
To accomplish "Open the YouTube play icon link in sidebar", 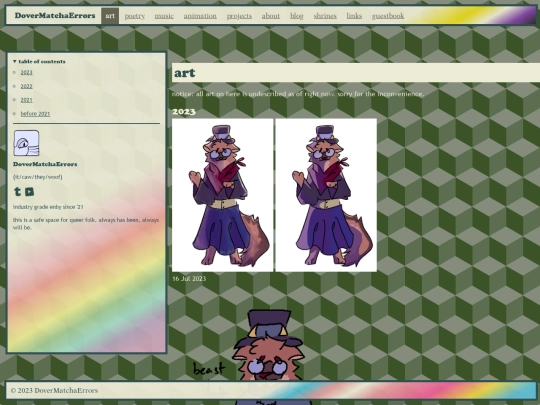I will [x=30, y=191].
